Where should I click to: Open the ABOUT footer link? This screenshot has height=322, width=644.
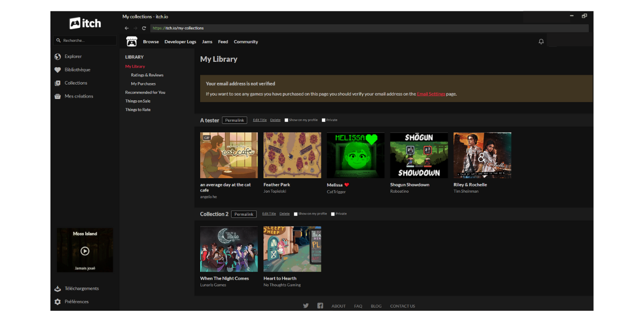point(339,306)
